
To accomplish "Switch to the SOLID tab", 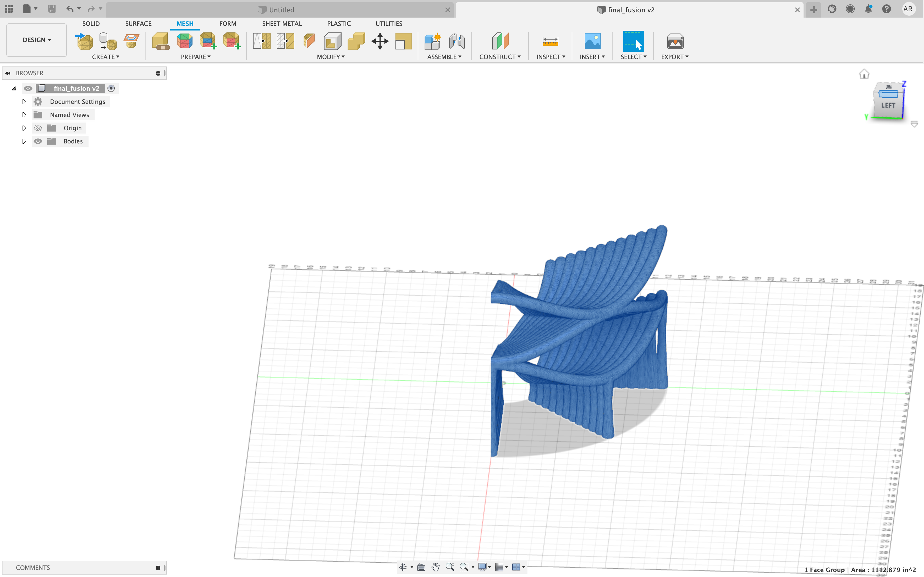I will [x=90, y=23].
